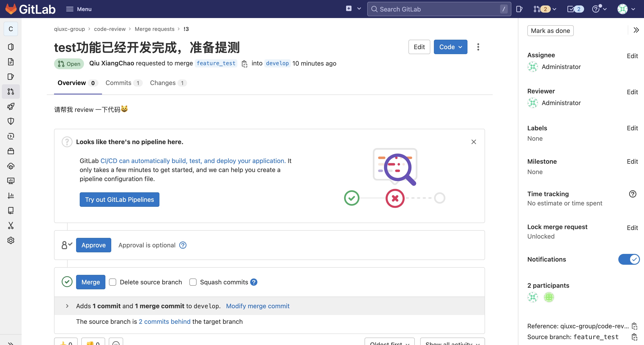Screen dimensions: 644x345
Task: Click Mark as done button
Action: click(550, 30)
